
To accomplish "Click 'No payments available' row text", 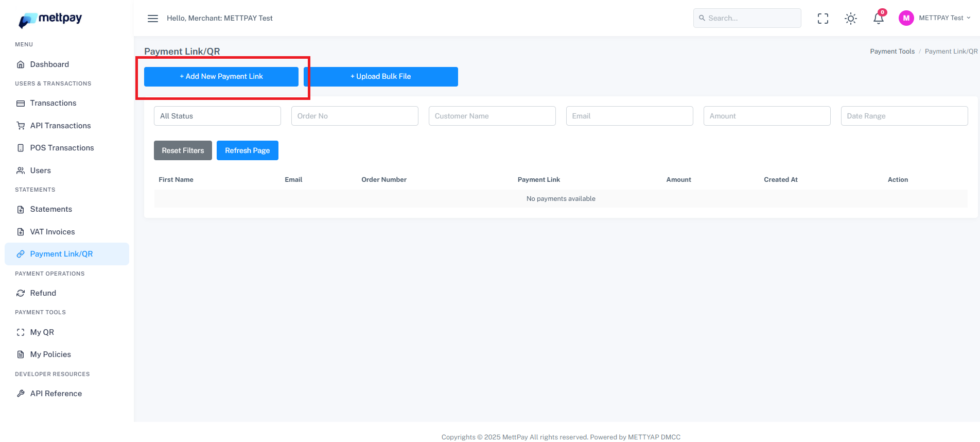I will tap(561, 199).
